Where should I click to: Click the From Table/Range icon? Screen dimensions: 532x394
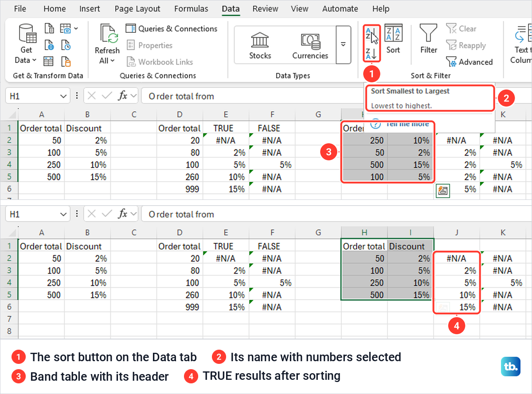(49, 61)
